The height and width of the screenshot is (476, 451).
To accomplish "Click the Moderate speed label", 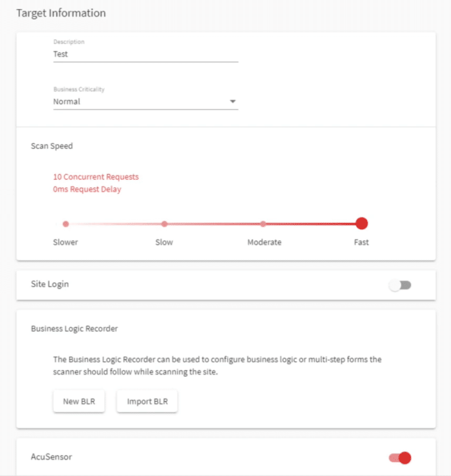I will (x=264, y=242).
